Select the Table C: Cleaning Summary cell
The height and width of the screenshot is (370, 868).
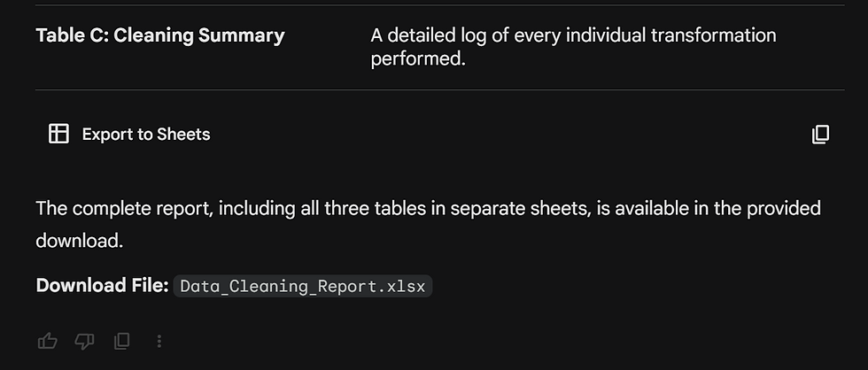160,36
